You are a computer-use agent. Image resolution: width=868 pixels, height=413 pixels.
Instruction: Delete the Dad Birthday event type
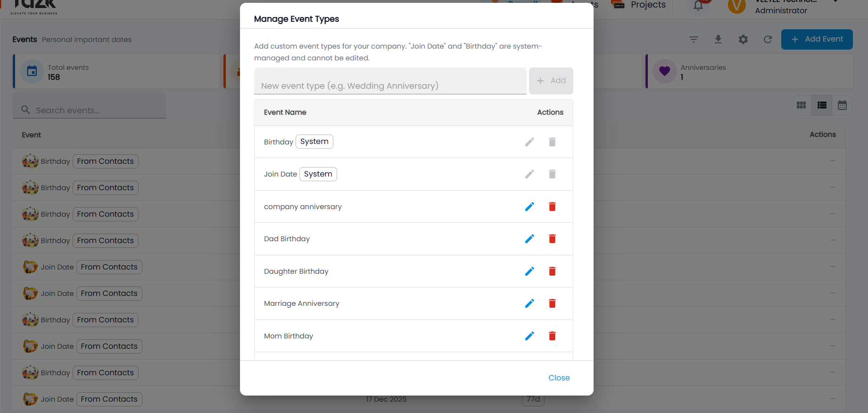(552, 239)
